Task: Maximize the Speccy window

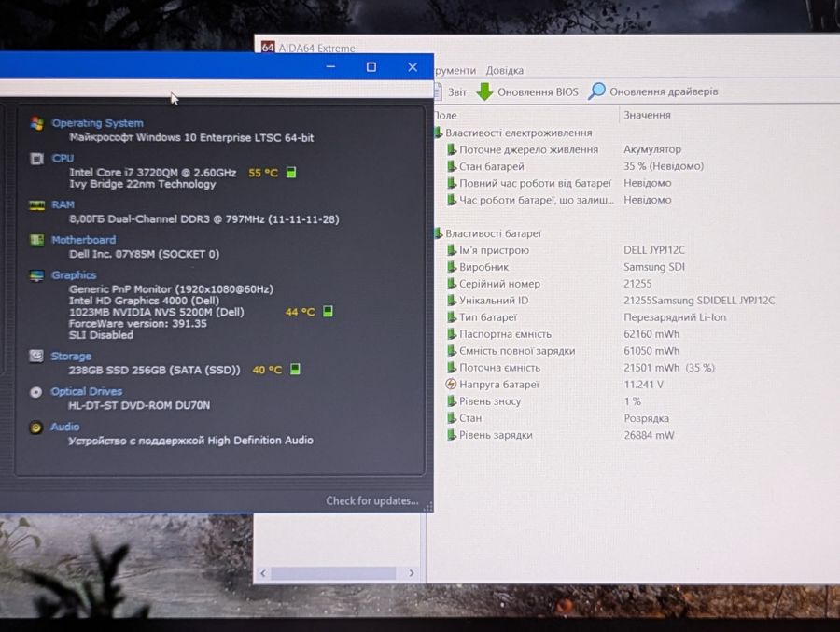Action: click(x=371, y=67)
